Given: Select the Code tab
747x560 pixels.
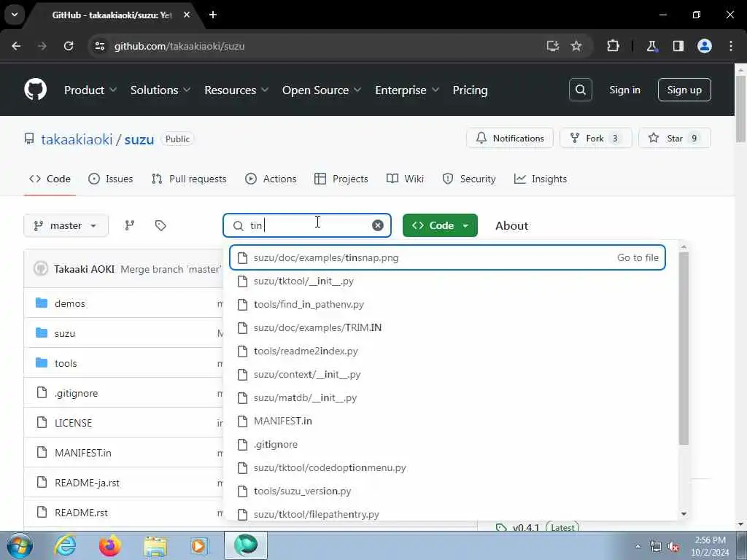Looking at the screenshot, I should [x=50, y=179].
